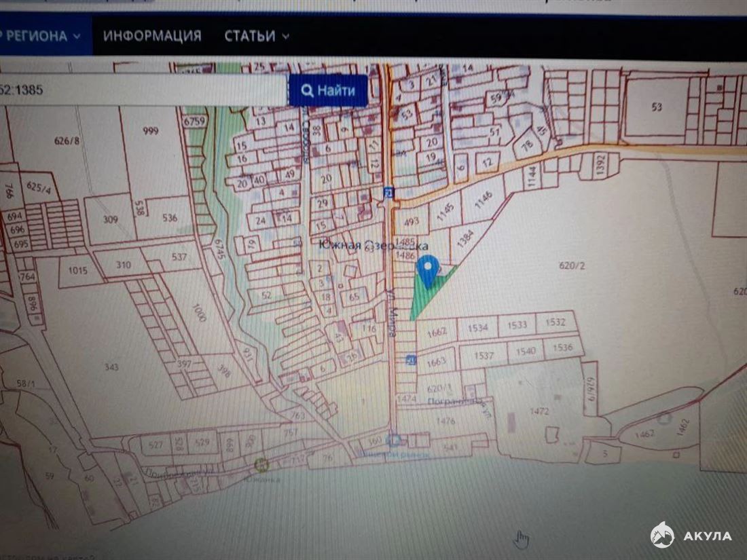Focus the cadastral number search field
Screen dimensions: 747x560
tap(143, 90)
